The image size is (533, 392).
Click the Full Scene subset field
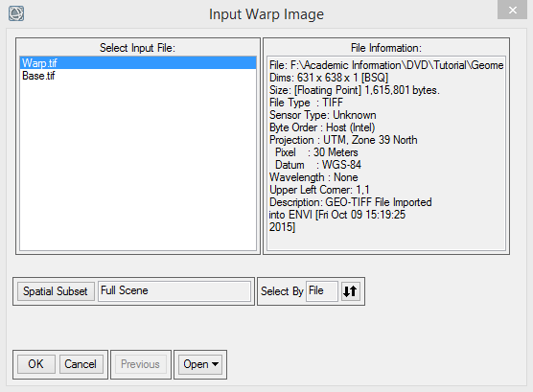pos(174,290)
